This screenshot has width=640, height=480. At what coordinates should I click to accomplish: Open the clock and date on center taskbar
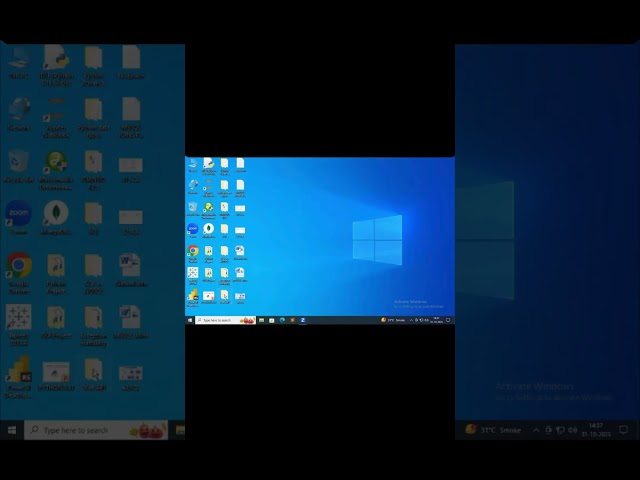point(436,320)
